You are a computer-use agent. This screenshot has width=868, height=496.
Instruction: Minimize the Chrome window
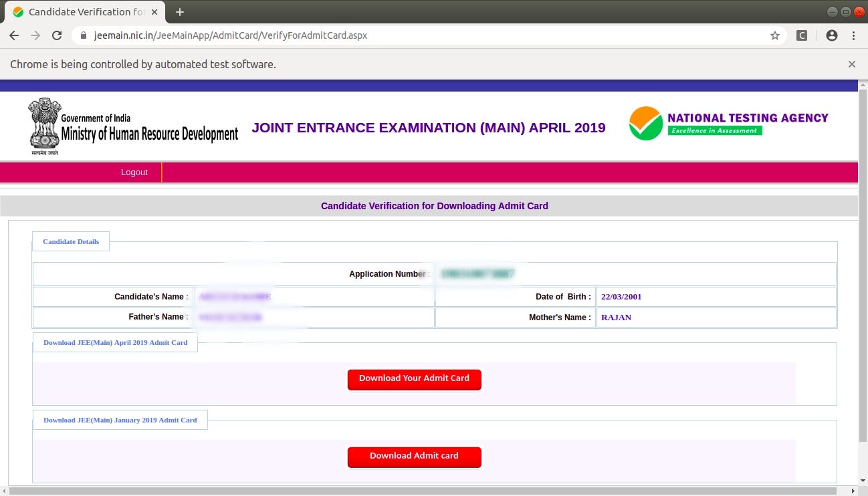point(833,11)
